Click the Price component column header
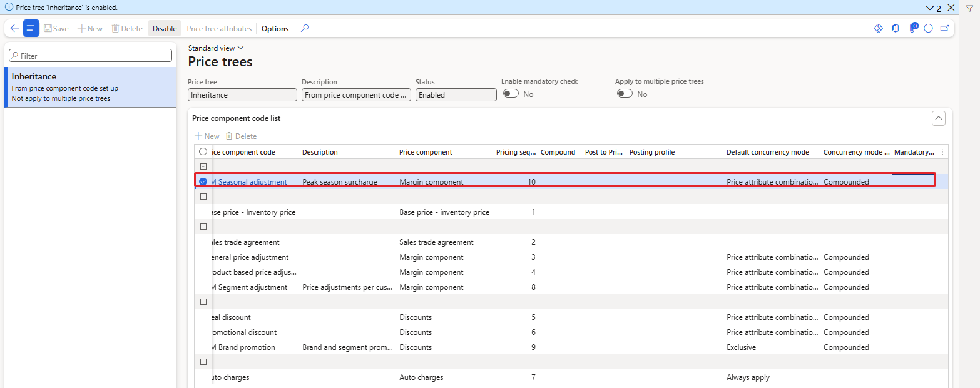This screenshot has height=388, width=980. click(x=426, y=152)
